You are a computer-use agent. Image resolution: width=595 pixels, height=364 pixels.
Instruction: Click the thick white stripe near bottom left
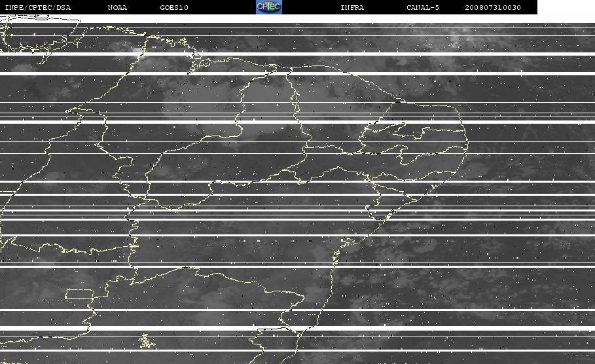pos(144,328)
